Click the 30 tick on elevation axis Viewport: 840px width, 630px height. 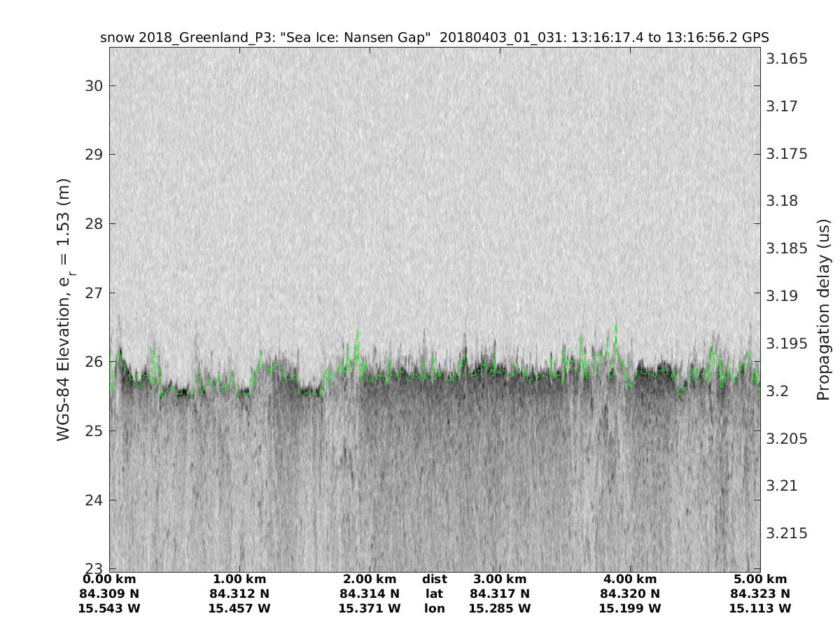coord(93,85)
